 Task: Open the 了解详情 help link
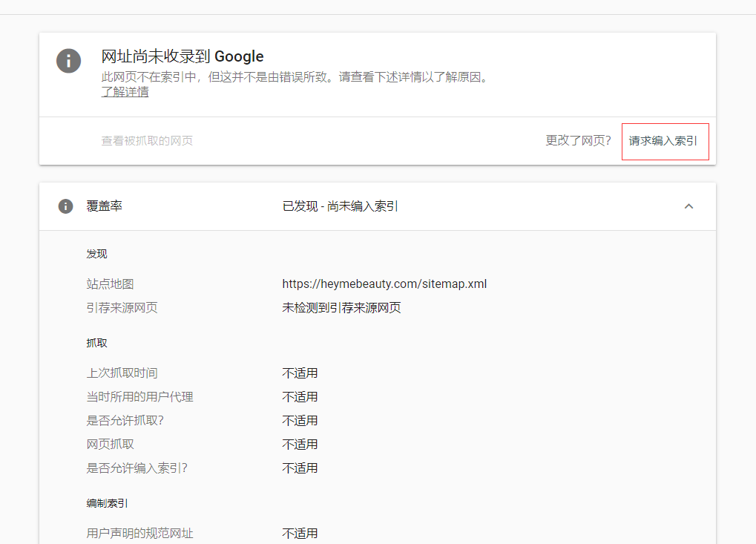pyautogui.click(x=124, y=91)
